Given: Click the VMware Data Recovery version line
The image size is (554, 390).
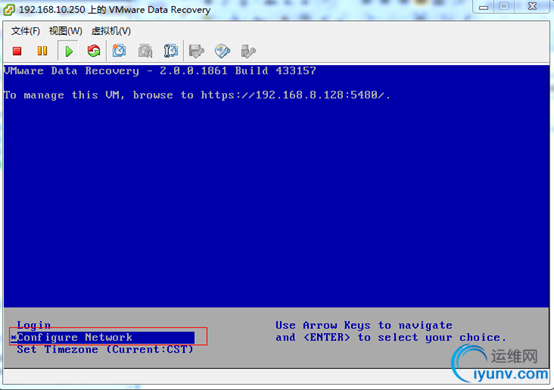Looking at the screenshot, I should pyautogui.click(x=160, y=71).
